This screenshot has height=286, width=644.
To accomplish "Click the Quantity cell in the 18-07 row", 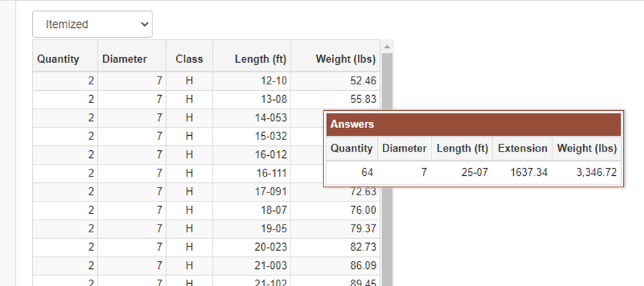I will point(65,210).
